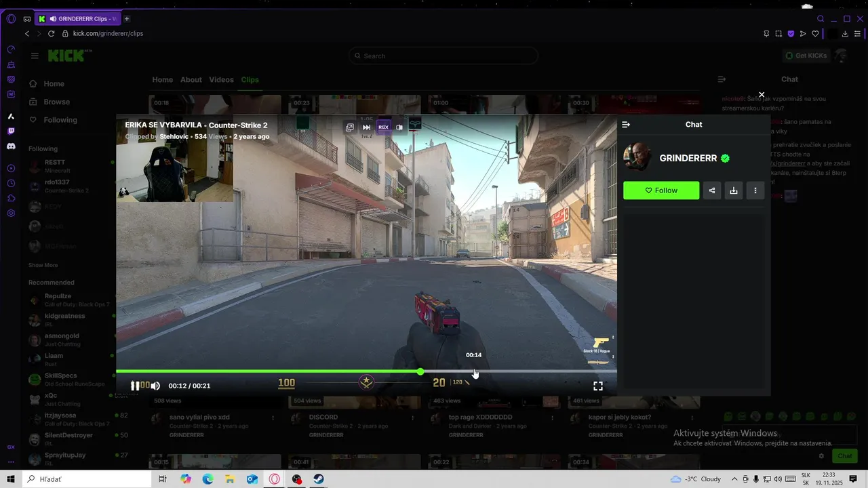Show hidden system tray icons
Viewport: 868px width, 488px height.
click(x=734, y=479)
